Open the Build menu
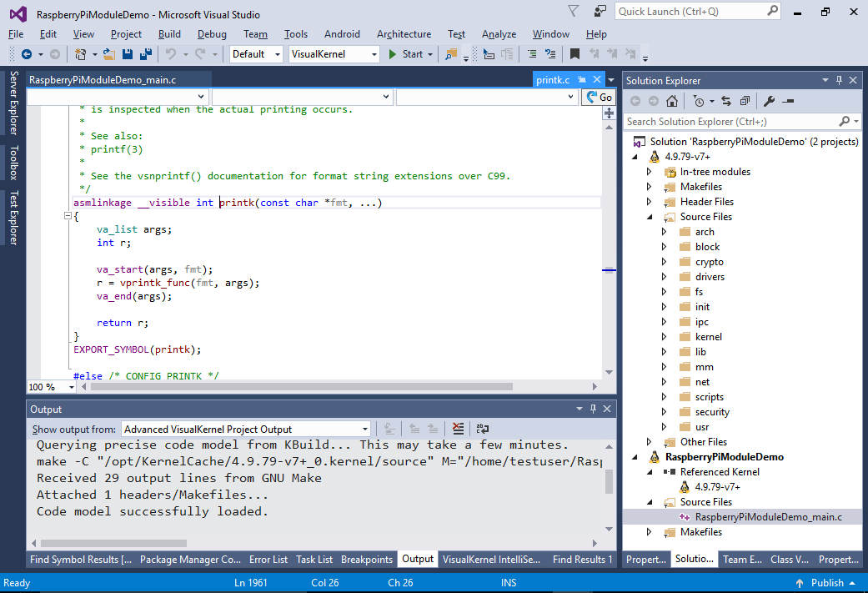Screen dimensions: 868x593 [169, 34]
